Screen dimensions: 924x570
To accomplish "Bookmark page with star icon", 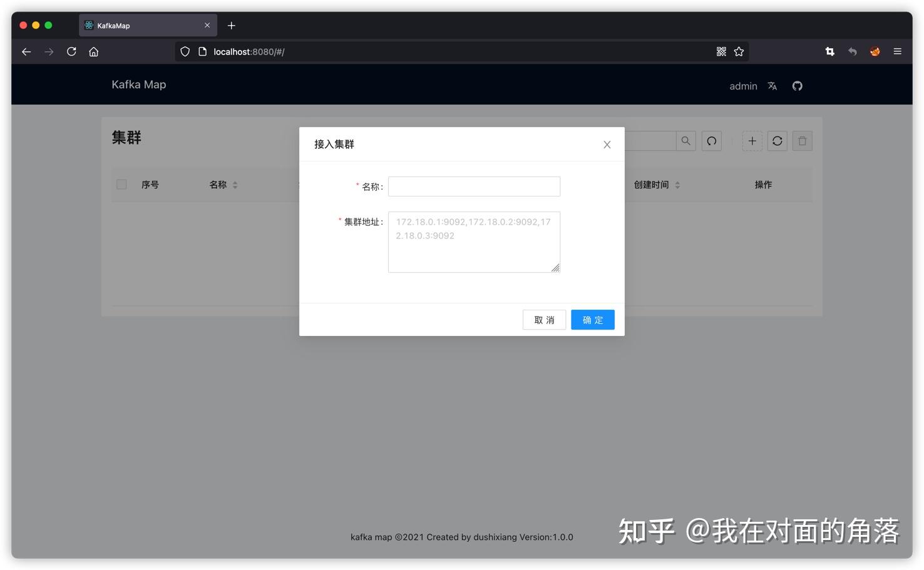I will click(x=739, y=52).
